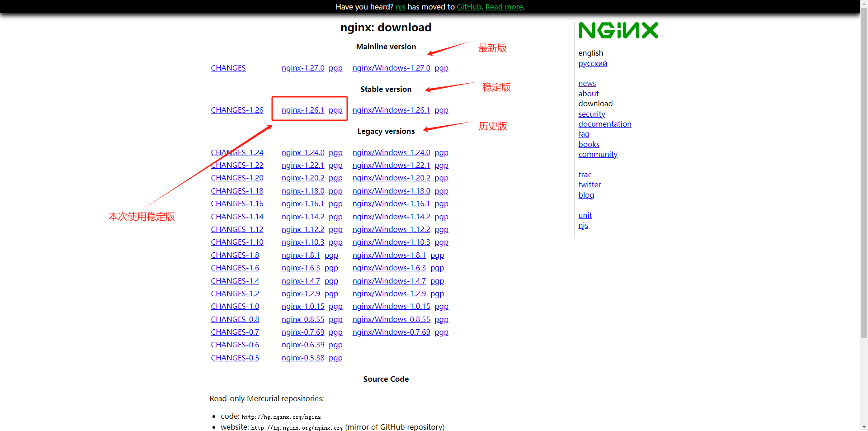Download nginx-1.18.0 source
Screen dimensions: 868x431
[303, 191]
